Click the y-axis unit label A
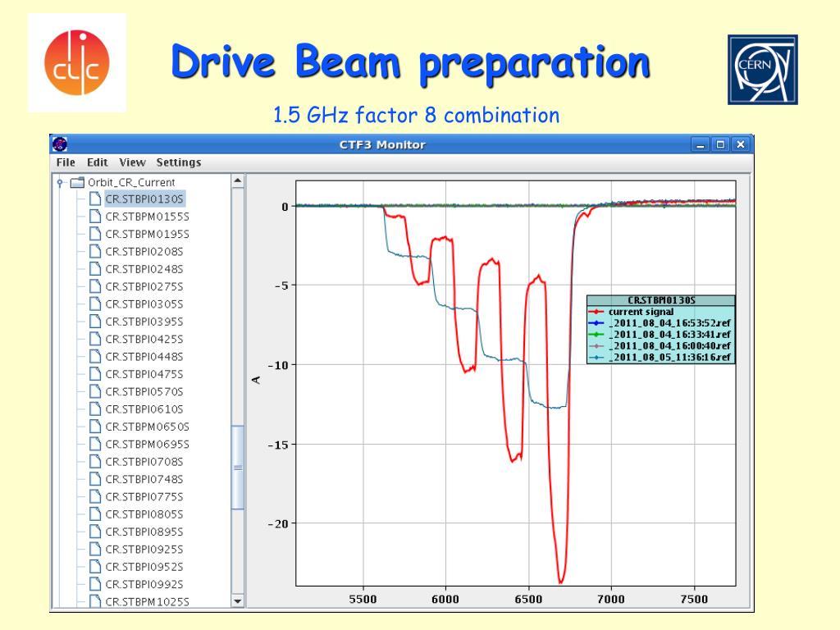Viewport: 840px width, 630px height. point(256,380)
